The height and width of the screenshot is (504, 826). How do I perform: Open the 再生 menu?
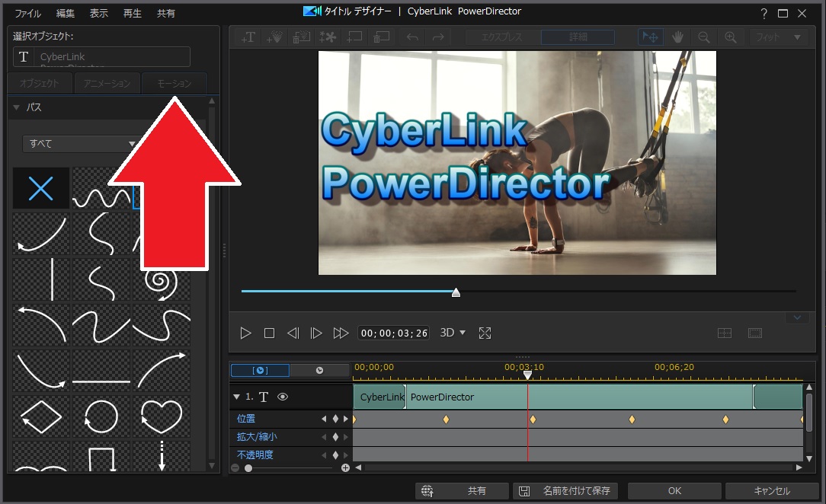[x=133, y=14]
